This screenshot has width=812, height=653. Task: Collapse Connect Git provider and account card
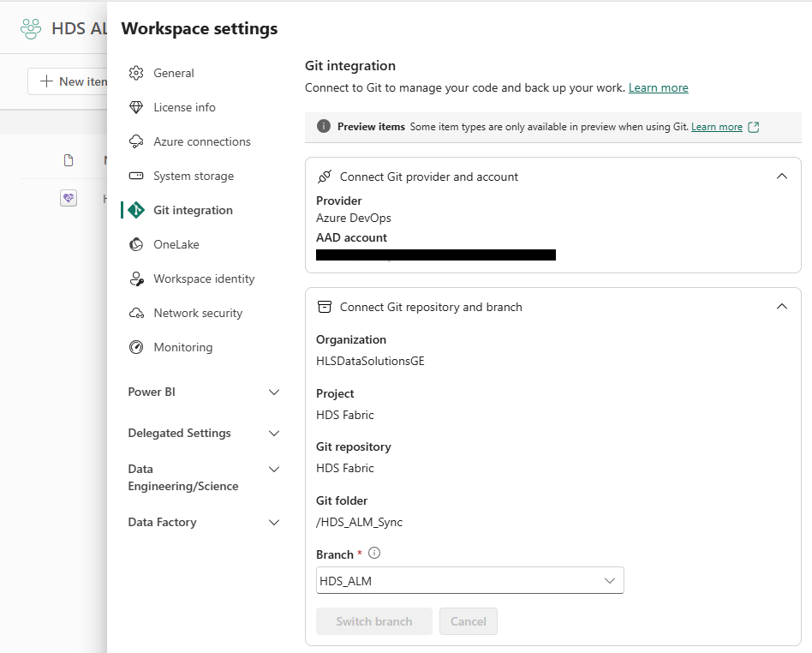point(782,177)
